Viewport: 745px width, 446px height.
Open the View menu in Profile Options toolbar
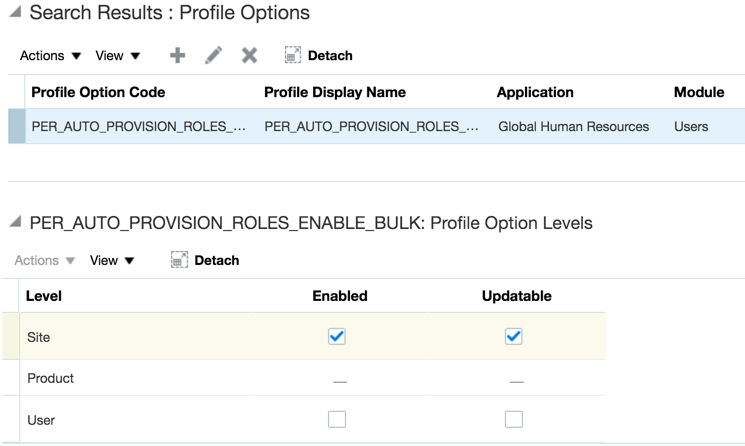coord(118,56)
